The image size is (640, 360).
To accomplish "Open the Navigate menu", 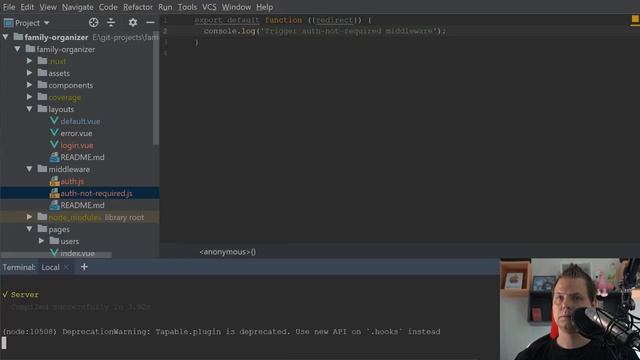I will pos(78,7).
